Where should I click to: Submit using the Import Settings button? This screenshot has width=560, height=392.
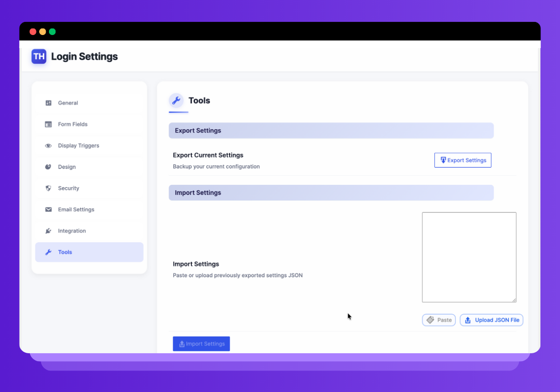coord(201,343)
